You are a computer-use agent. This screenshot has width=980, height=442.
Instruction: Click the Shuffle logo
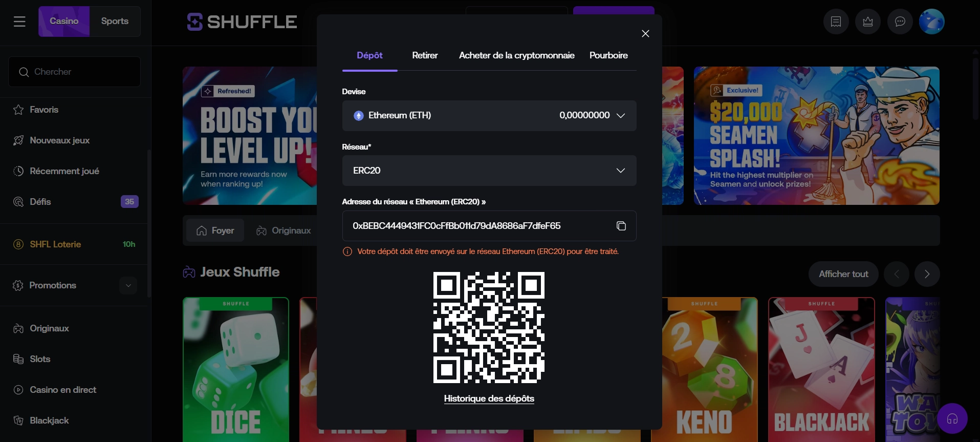[242, 22]
